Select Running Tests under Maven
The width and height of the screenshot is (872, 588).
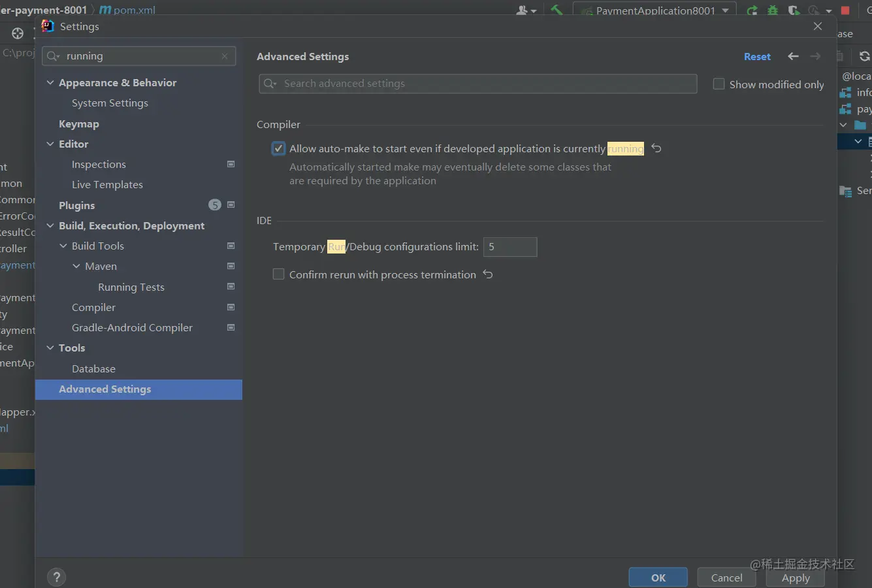[131, 287]
